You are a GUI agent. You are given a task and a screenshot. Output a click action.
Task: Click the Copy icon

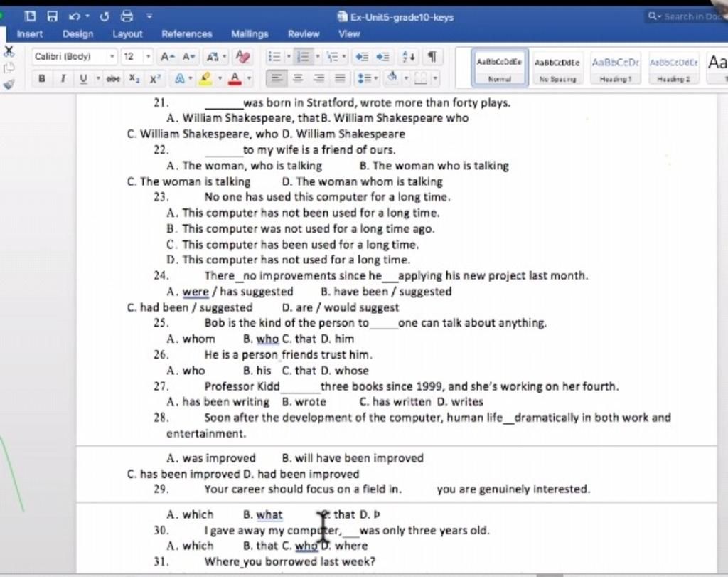(x=9, y=68)
